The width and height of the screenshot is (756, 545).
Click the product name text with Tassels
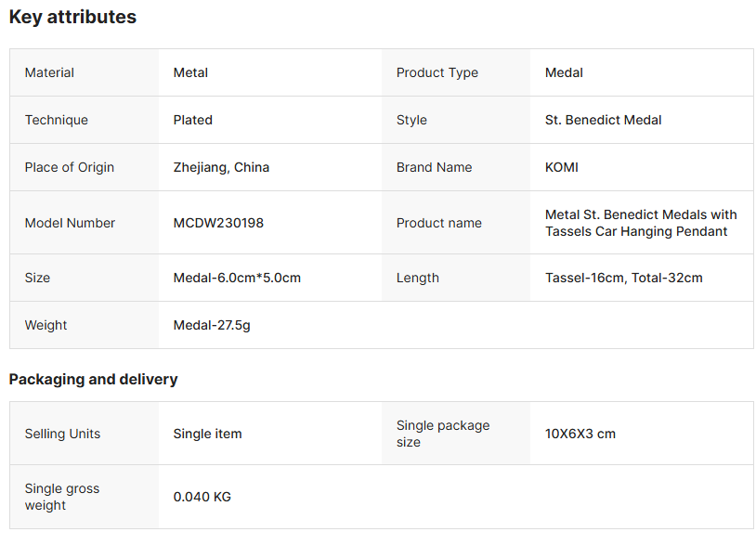[641, 223]
